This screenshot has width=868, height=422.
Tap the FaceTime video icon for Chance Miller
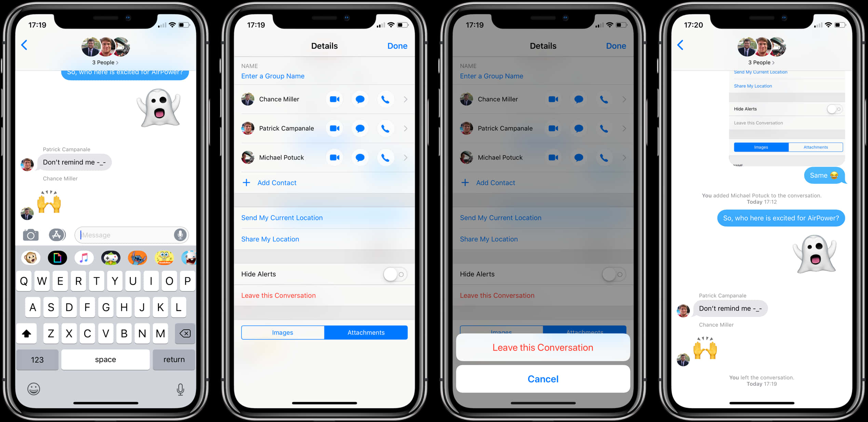point(337,100)
